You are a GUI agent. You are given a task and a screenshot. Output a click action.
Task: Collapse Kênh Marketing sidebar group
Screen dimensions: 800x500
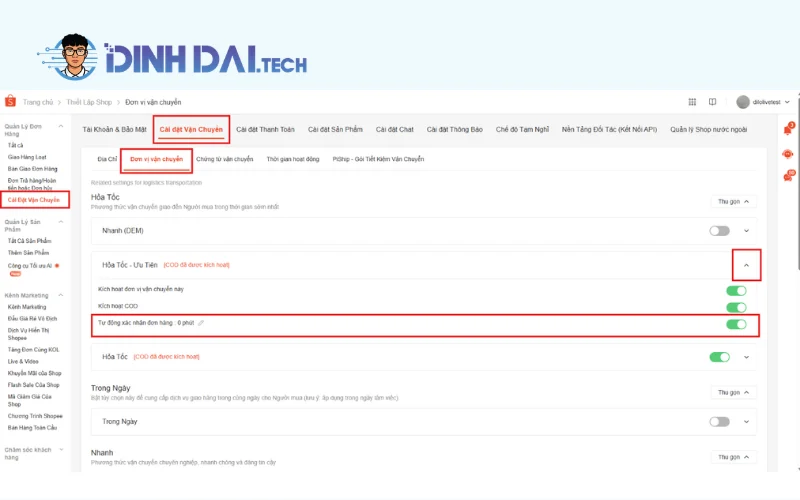(61, 295)
